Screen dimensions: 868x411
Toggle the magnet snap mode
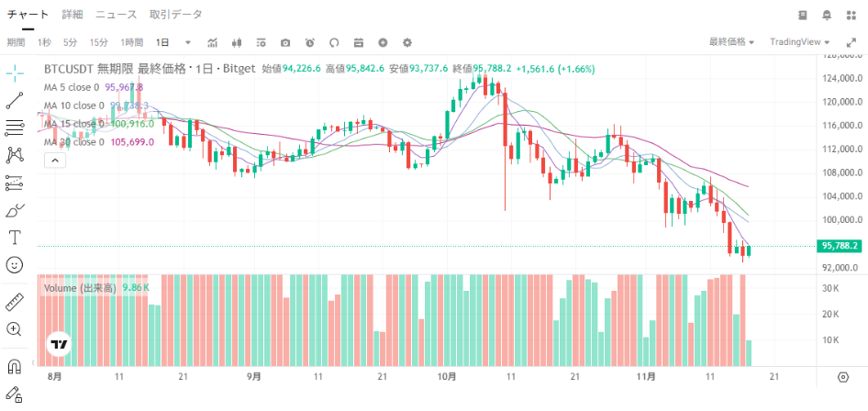coord(15,367)
